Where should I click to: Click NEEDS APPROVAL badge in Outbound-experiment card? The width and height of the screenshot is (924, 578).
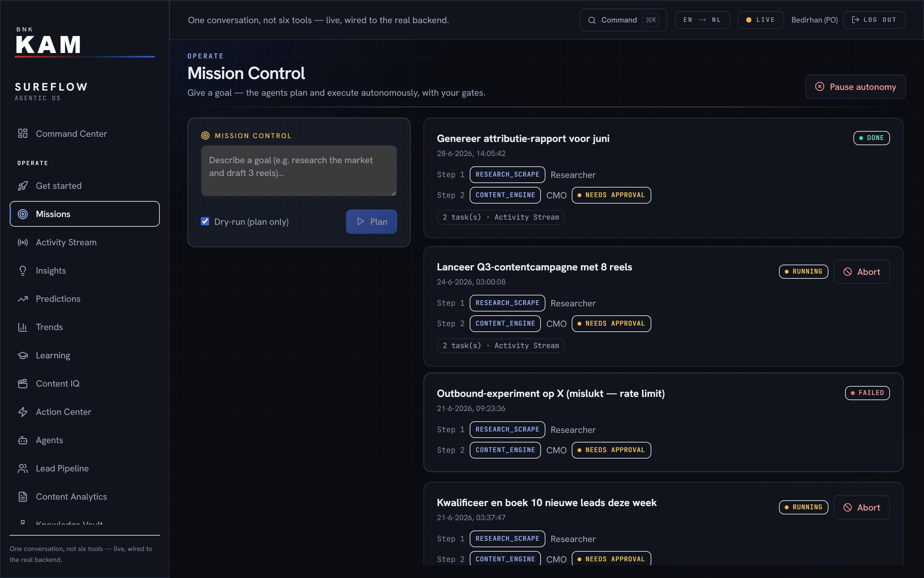pos(611,450)
